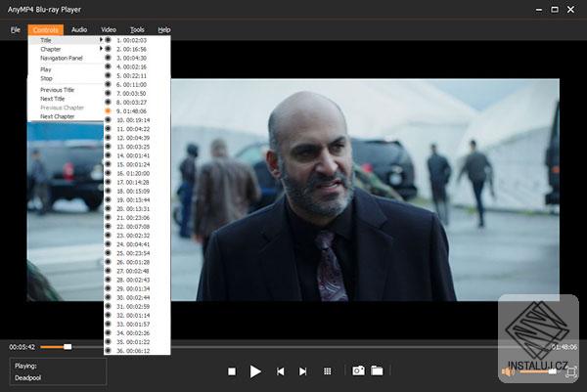Select title 30. 00:02:44
Viewport: 587px width, 392px height.
(x=137, y=298)
